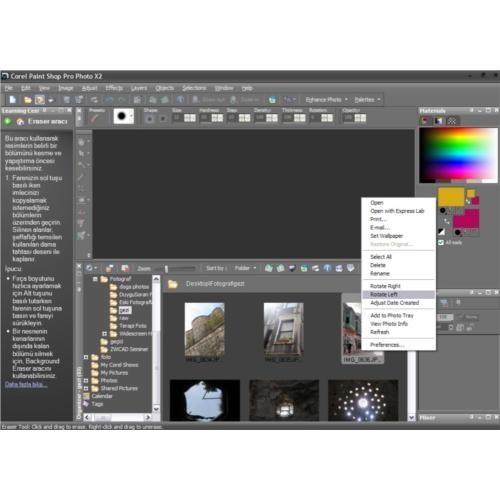Viewport: 500px width, 500px height.
Task: Click the teal icon left of Enhance Photo
Action: pyautogui.click(x=272, y=100)
